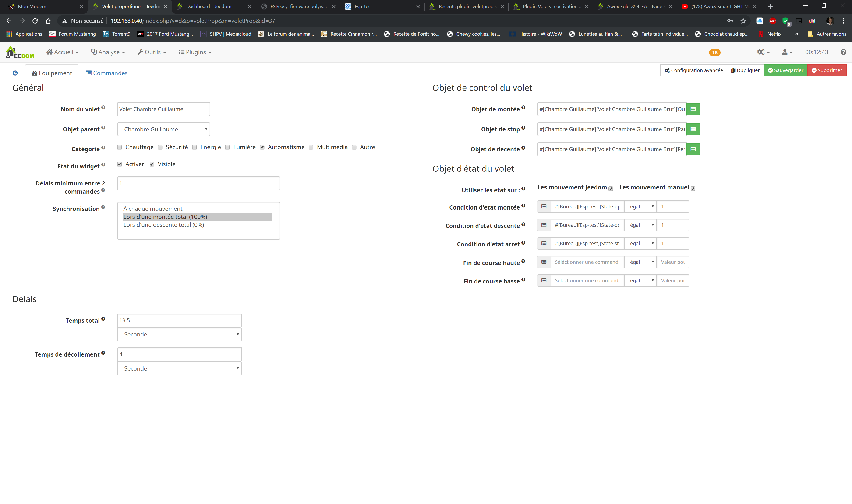Open the Chrome home page
The height and width of the screenshot is (504, 852).
[48, 21]
